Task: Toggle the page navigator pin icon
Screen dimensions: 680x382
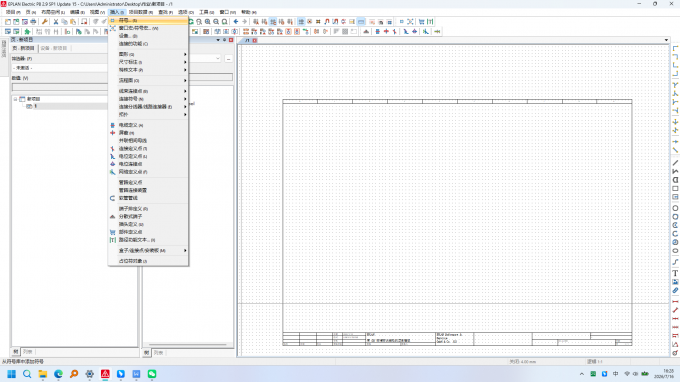Action: pyautogui.click(x=224, y=40)
